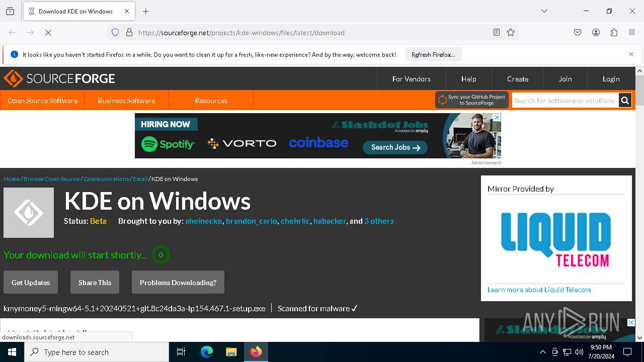The width and height of the screenshot is (644, 362).
Task: Open the volume control icon
Action: pyautogui.click(x=579, y=352)
